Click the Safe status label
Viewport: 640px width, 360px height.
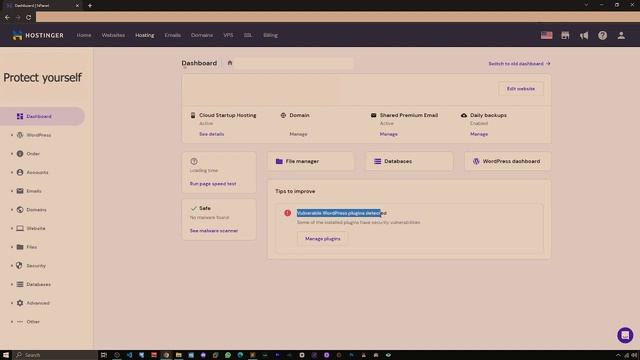[205, 208]
